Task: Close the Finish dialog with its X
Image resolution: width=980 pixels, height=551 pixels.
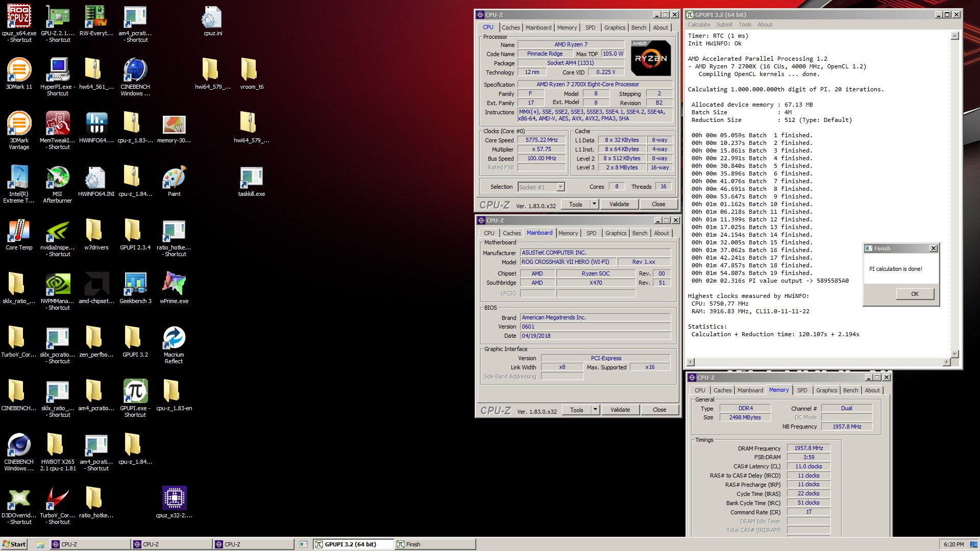Action: [x=933, y=248]
